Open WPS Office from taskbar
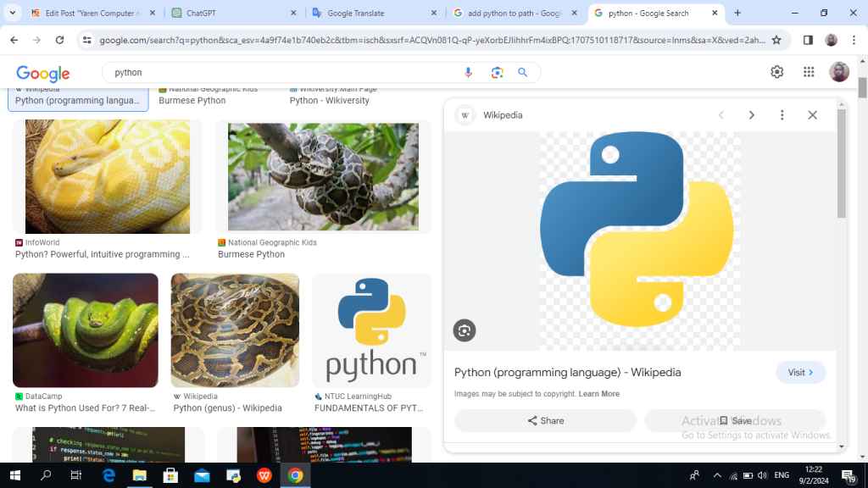The image size is (868, 488). [264, 475]
